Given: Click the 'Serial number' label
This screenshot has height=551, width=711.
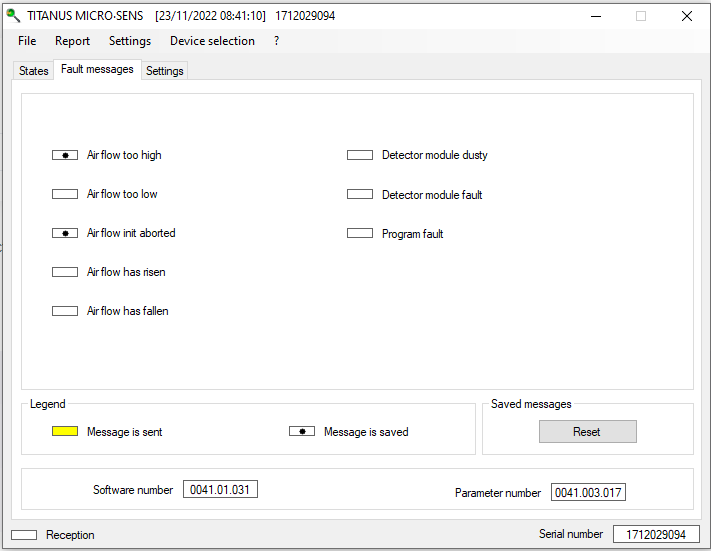Looking at the screenshot, I should pyautogui.click(x=571, y=534).
